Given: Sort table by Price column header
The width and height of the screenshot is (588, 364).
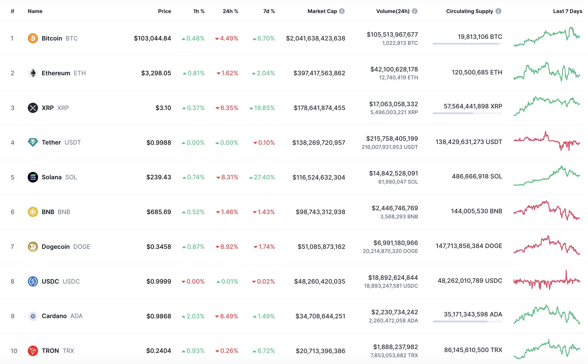Looking at the screenshot, I should pos(164,11).
